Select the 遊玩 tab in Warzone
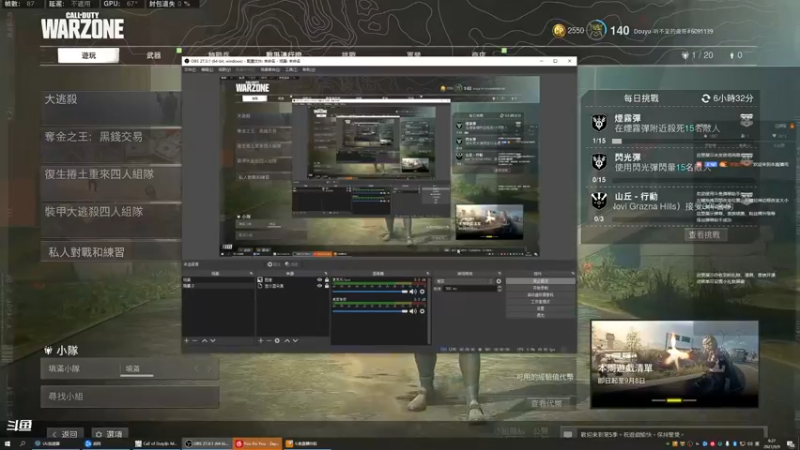This screenshot has width=800, height=450. tap(88, 55)
